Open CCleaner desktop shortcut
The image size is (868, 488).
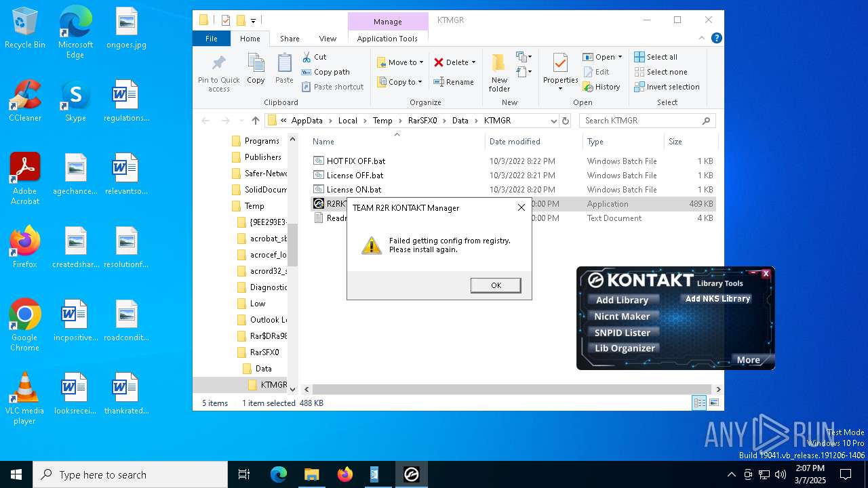point(25,101)
